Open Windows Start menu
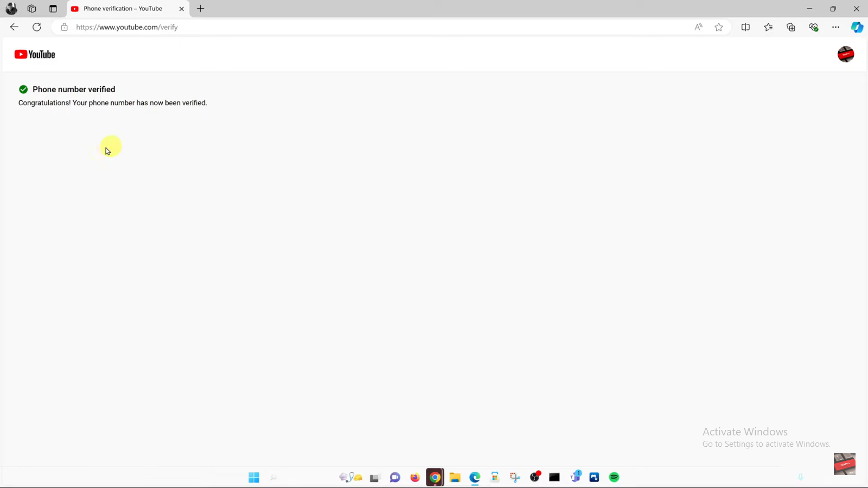This screenshot has width=868, height=488. click(x=254, y=477)
